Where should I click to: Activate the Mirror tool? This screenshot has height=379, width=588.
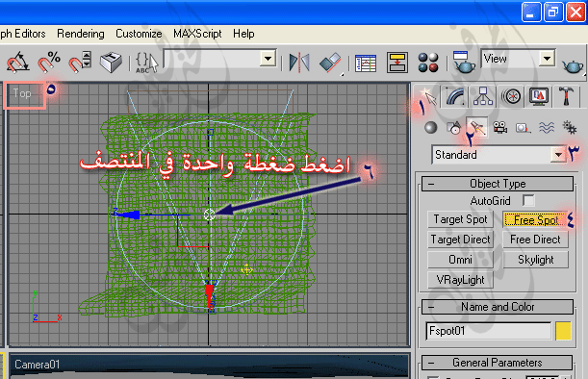pyautogui.click(x=299, y=63)
